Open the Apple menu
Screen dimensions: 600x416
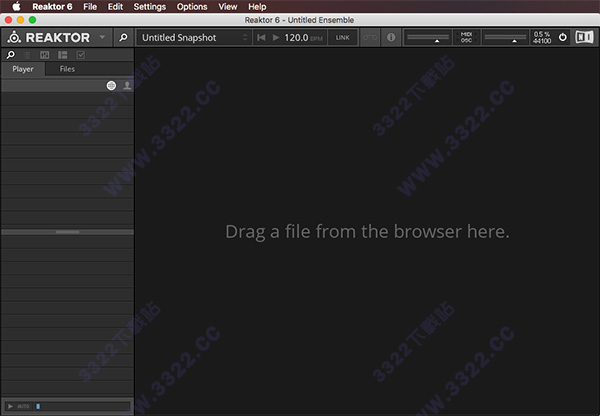16,7
